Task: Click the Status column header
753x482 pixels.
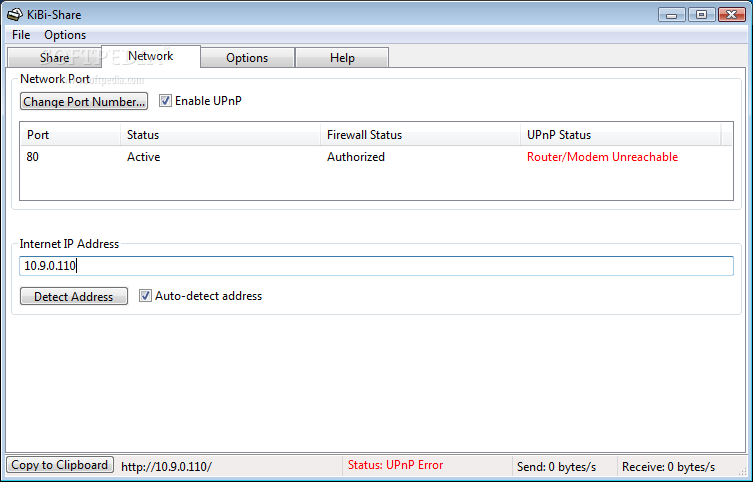Action: point(220,135)
